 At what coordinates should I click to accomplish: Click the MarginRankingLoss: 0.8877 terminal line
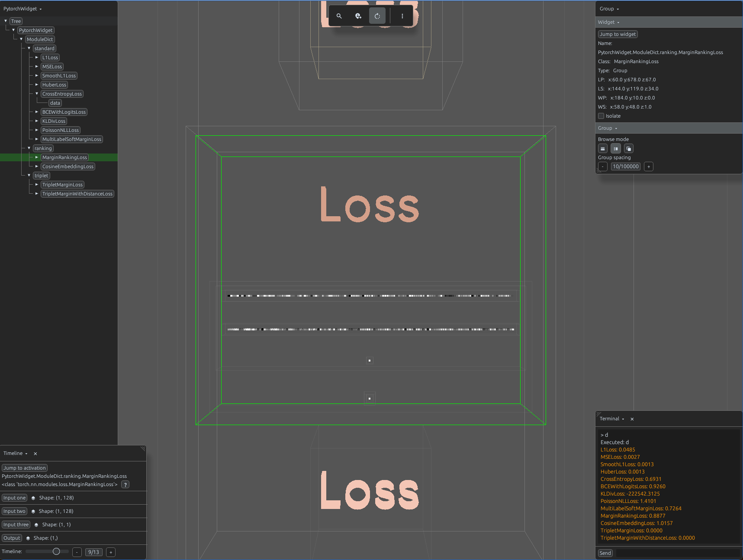tap(633, 516)
